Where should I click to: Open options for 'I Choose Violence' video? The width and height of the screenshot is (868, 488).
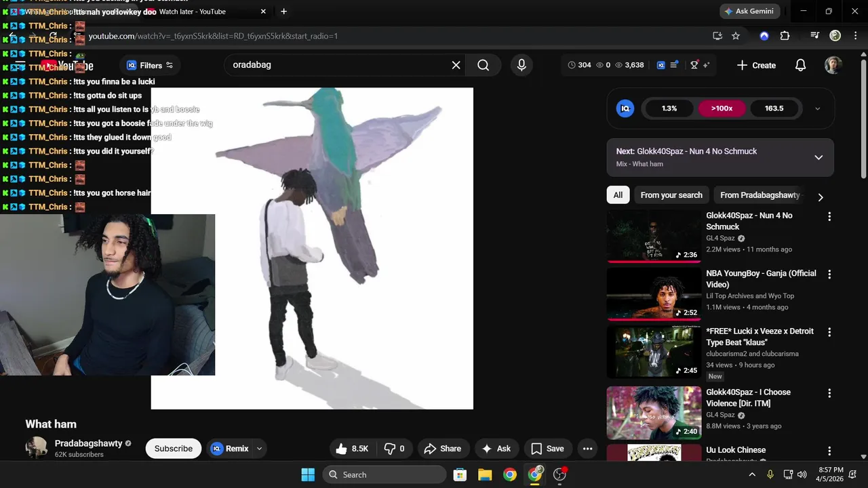point(829,392)
